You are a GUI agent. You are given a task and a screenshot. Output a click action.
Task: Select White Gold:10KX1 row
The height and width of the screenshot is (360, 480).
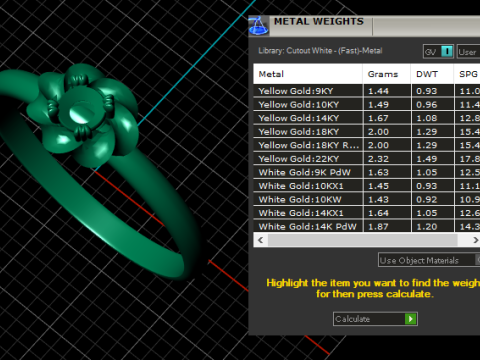(367, 186)
